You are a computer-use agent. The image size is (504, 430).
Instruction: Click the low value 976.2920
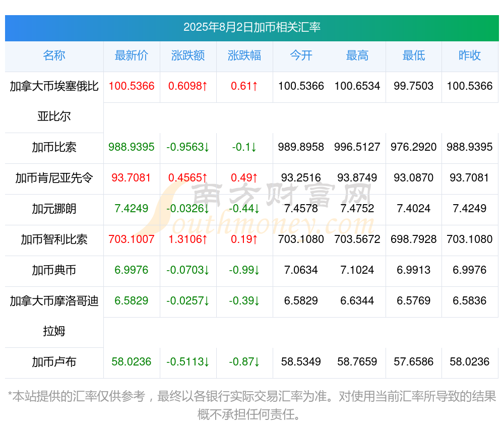(414, 147)
